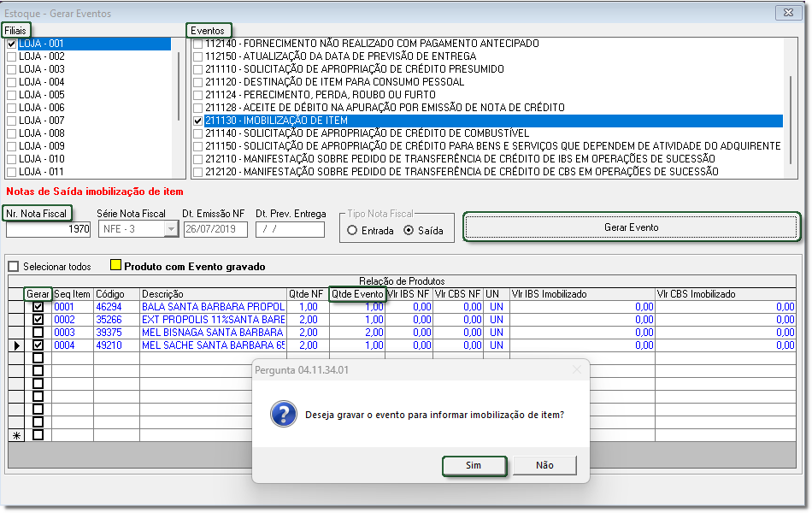Check event 212110 Transferência de Crédito IBS
812x513 pixels.
pyautogui.click(x=197, y=159)
